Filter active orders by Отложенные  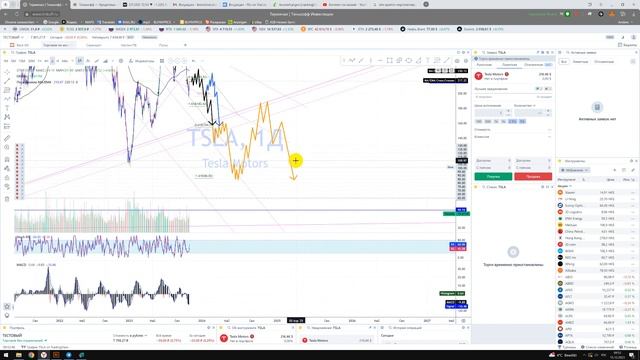point(604,62)
